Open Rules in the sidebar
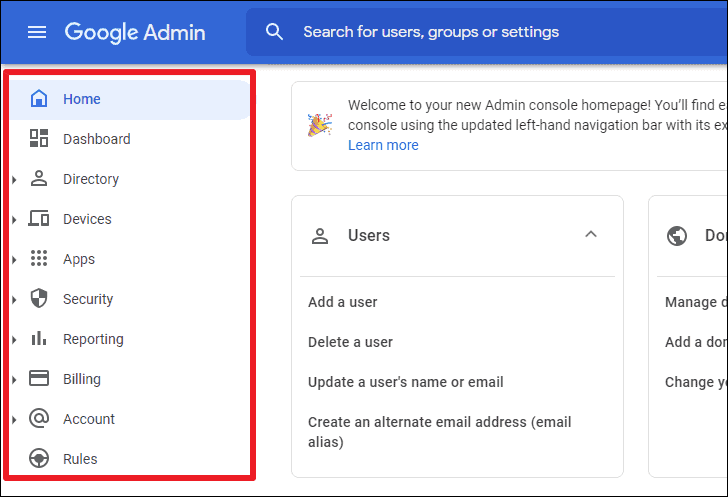 [129, 459]
